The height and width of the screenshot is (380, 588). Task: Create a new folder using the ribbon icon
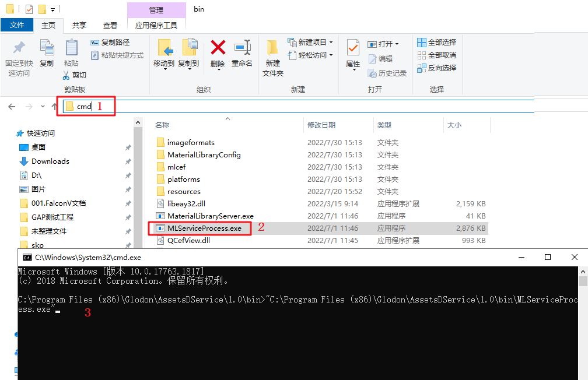click(x=272, y=55)
